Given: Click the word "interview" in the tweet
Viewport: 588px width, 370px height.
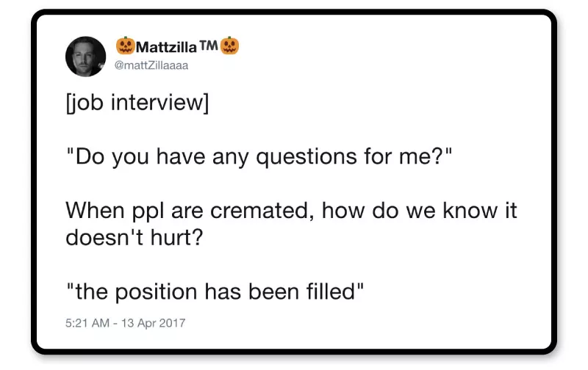Looking at the screenshot, I should coord(159,103).
